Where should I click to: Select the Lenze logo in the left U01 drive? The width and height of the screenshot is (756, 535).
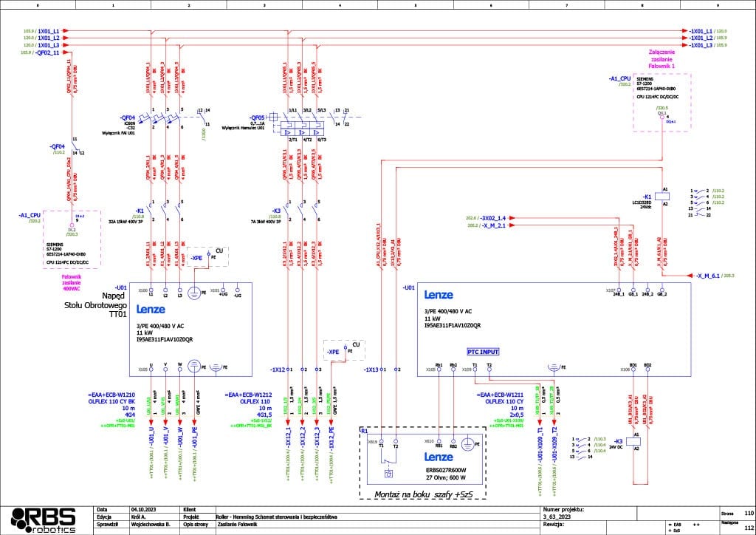pyautogui.click(x=152, y=310)
